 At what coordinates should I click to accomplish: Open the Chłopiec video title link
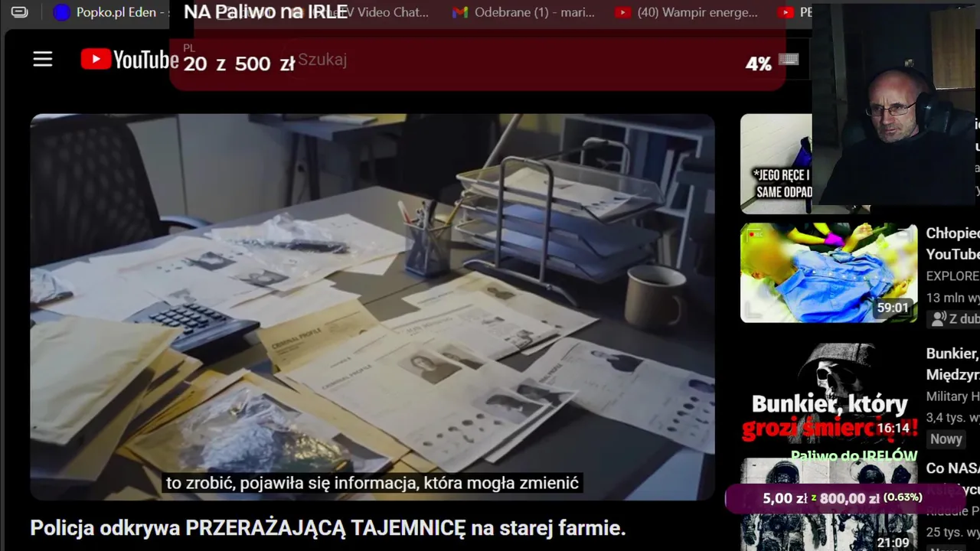click(x=952, y=243)
